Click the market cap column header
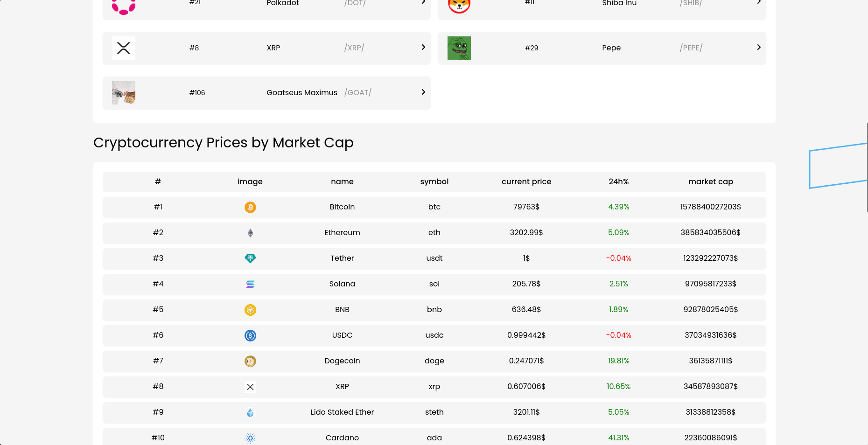This screenshot has height=445, width=868. (x=710, y=181)
